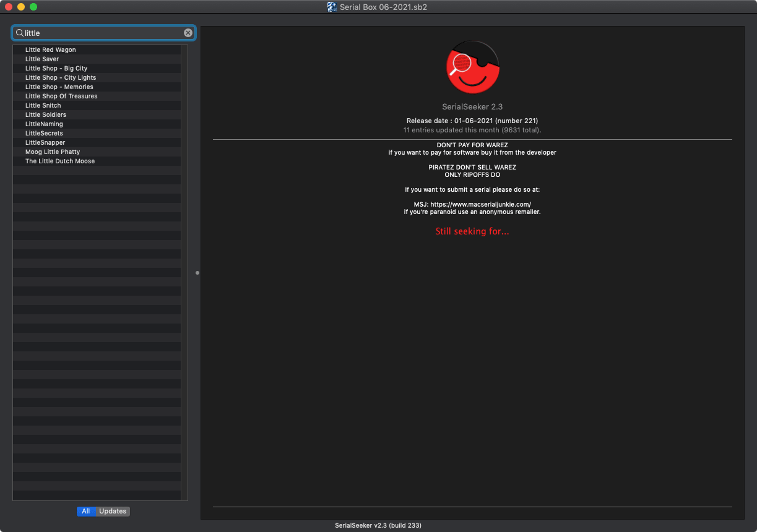Click the green zoom window button
The width and height of the screenshot is (757, 532).
click(x=33, y=7)
